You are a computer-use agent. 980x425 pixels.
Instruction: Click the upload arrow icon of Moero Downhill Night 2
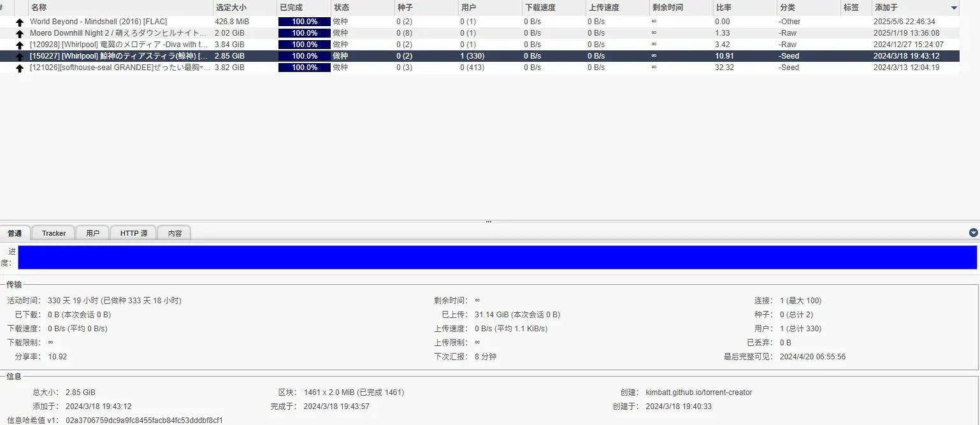20,33
